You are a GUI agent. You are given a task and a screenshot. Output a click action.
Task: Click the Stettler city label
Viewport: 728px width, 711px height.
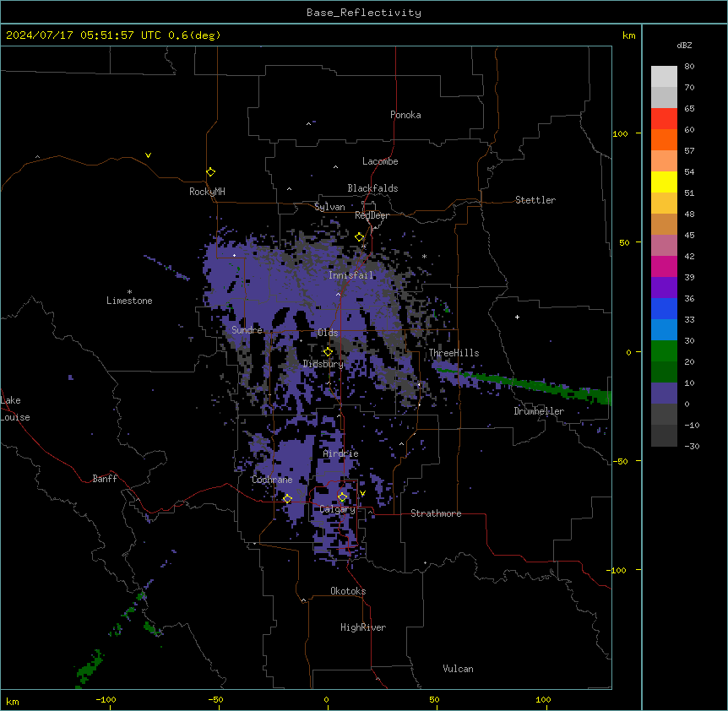click(x=535, y=200)
